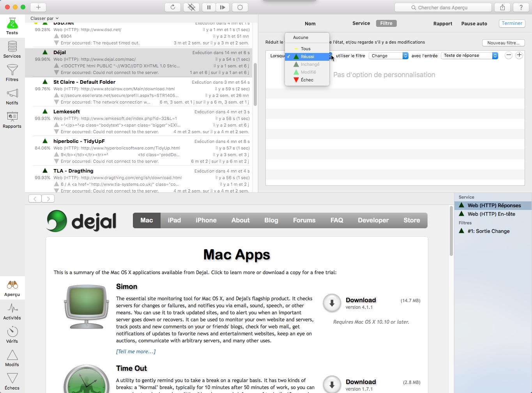Click the web preview scrollbar
Viewport: 532px width, 393px height.
click(x=451, y=231)
